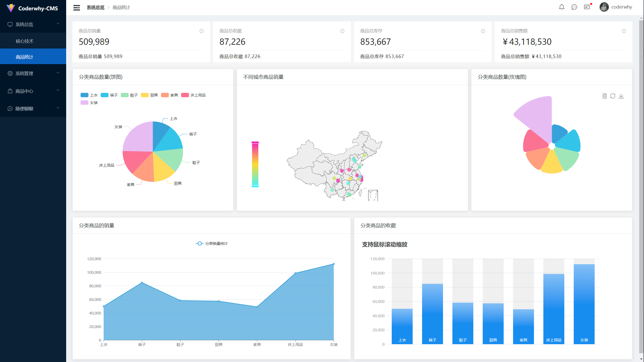Click 系统总览 breadcrumb link
644x362 pixels.
pos(96,8)
